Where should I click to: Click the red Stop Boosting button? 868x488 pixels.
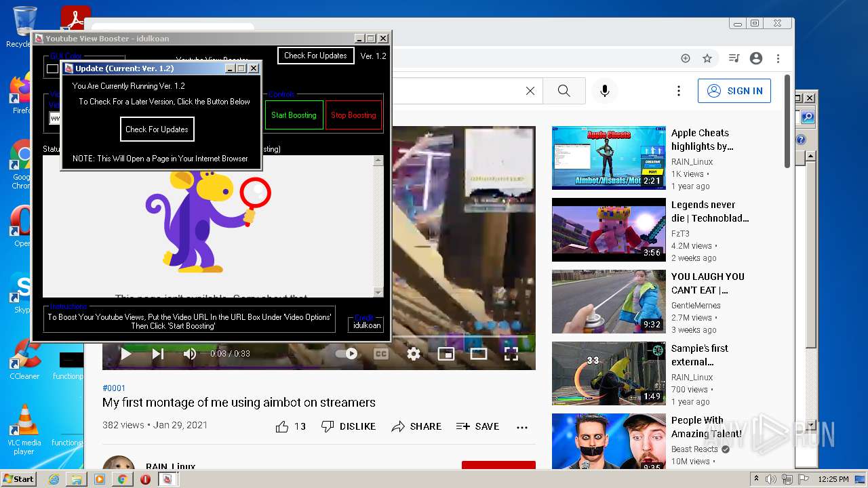click(x=353, y=115)
